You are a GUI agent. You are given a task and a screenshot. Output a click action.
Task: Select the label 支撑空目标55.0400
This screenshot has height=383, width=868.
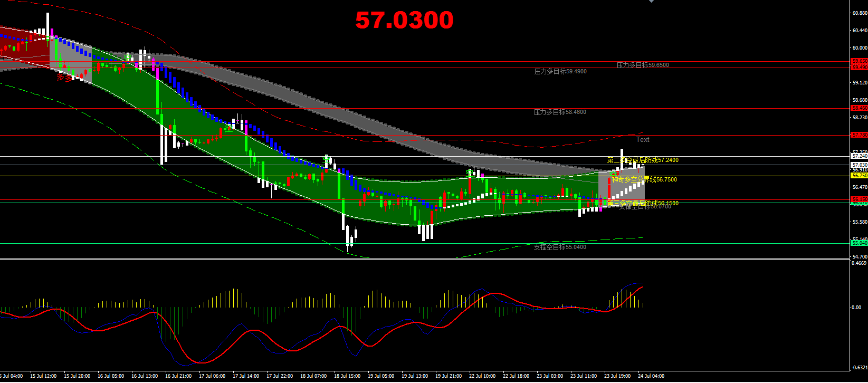[x=560, y=247]
